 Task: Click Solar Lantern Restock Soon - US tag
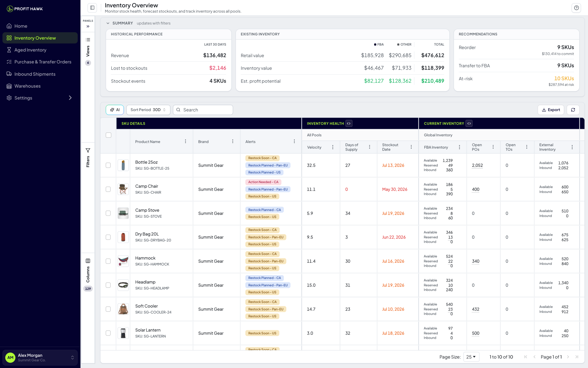[x=262, y=333]
